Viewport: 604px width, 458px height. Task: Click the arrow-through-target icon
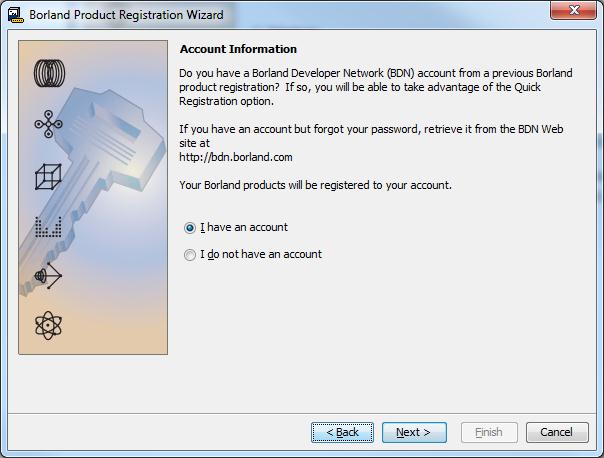(x=48, y=274)
